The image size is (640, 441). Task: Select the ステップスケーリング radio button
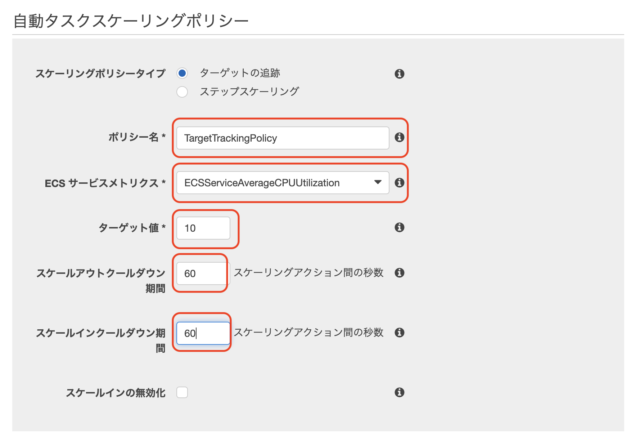pos(182,92)
